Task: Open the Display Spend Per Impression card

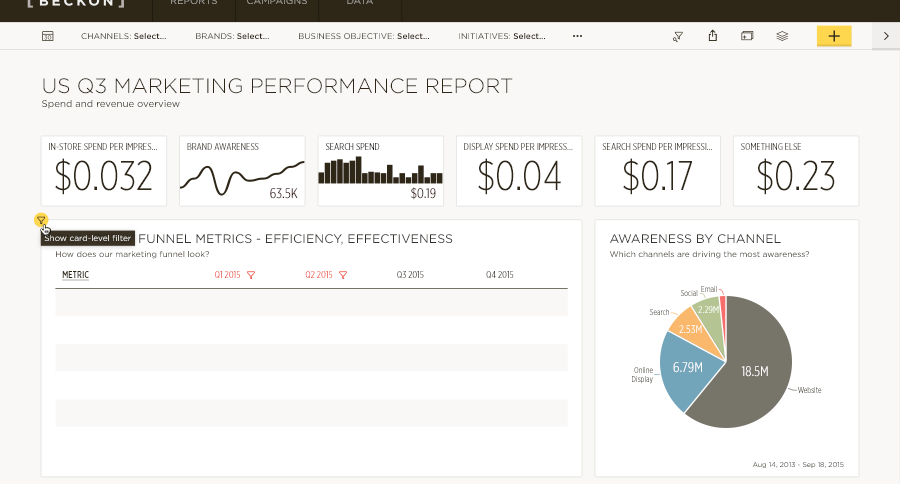Action: pos(519,171)
